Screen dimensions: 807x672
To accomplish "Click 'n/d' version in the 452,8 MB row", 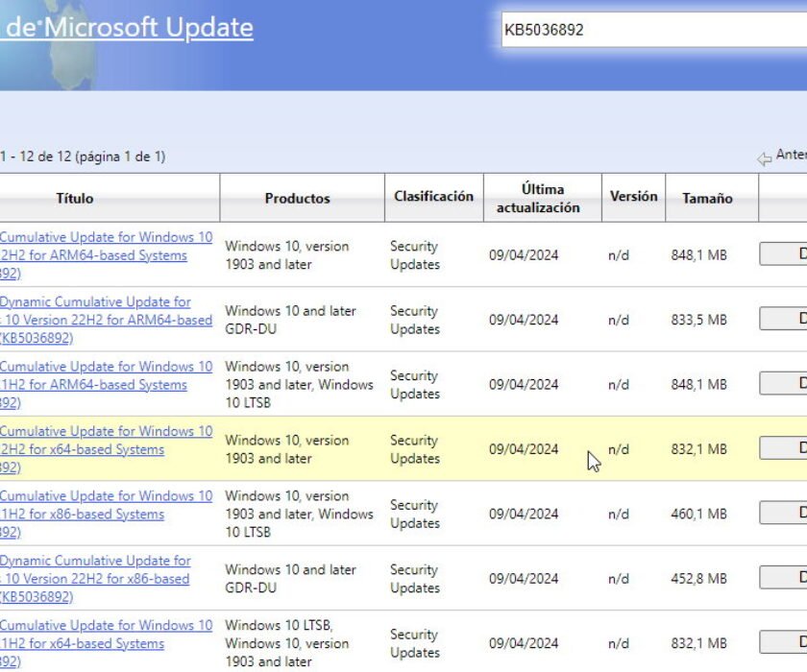I will pos(619,579).
